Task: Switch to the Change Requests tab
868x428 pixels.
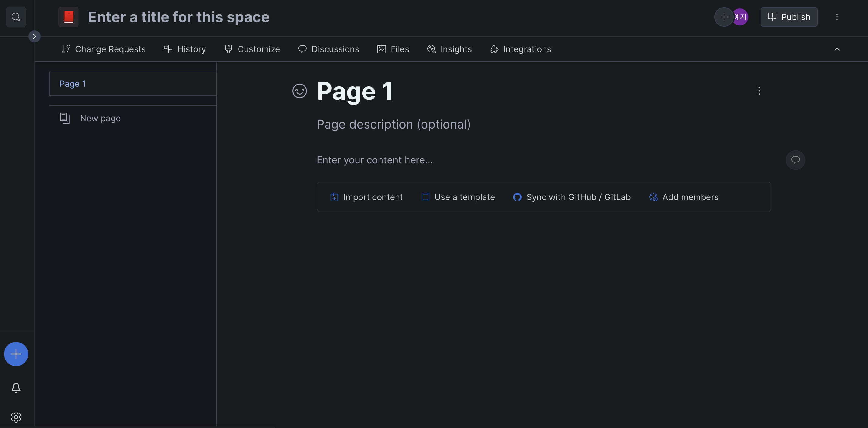Action: (104, 49)
